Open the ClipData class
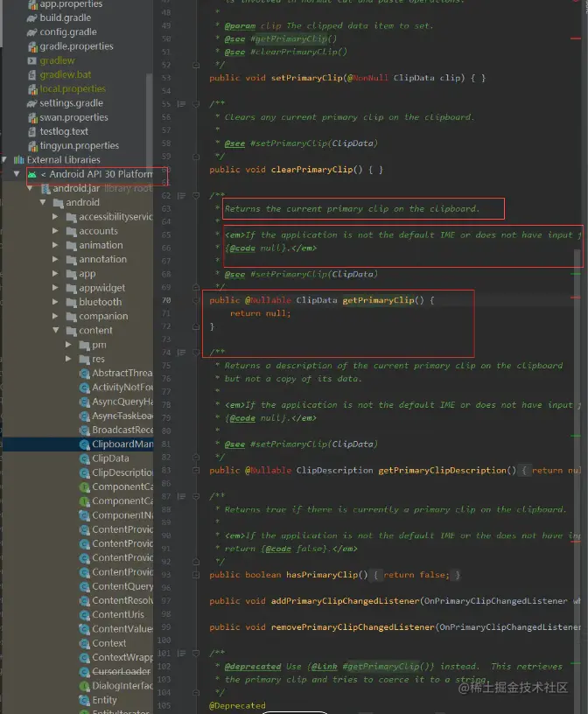588x714 pixels. tap(110, 458)
